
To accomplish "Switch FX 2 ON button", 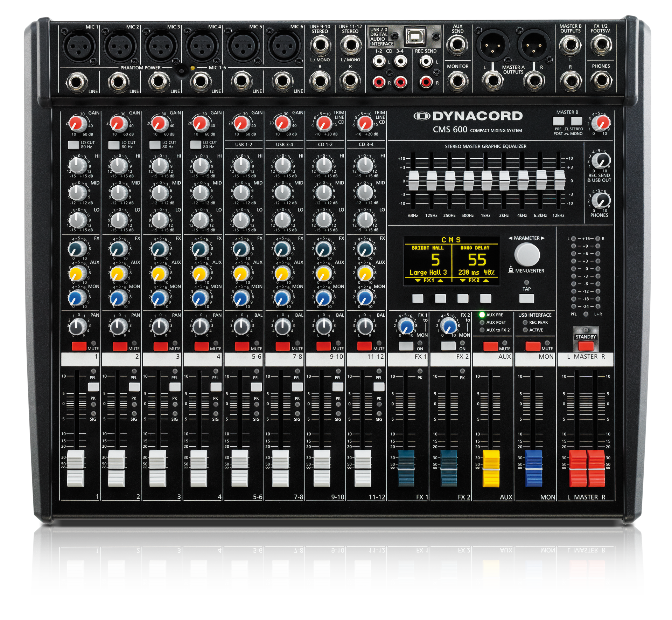I will pyautogui.click(x=448, y=346).
